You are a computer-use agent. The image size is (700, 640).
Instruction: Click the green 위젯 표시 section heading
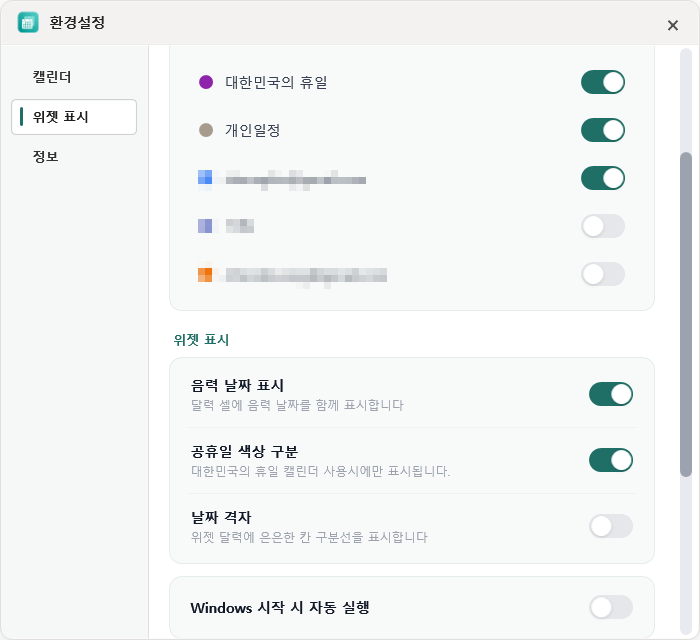pos(201,340)
